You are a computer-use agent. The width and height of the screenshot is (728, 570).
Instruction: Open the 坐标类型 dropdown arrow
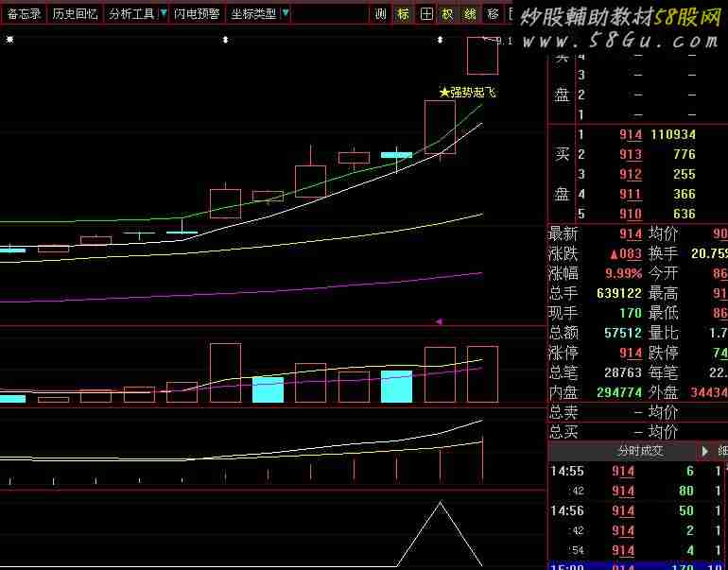(286, 14)
